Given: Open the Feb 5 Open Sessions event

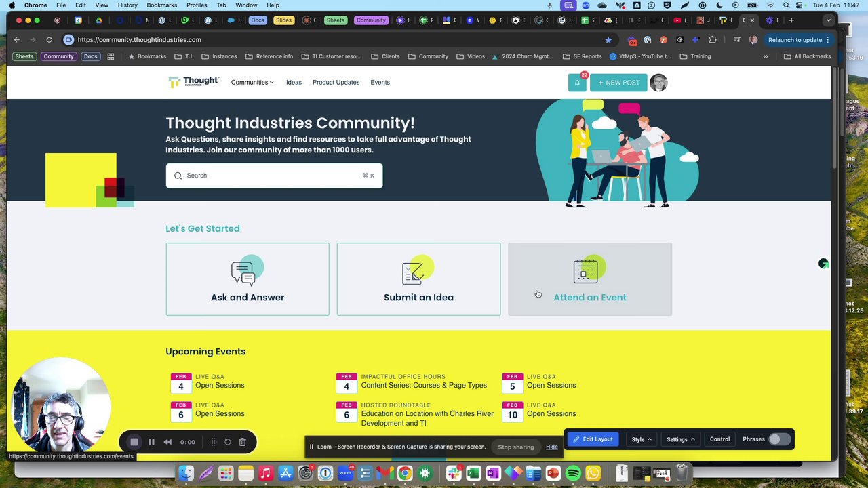Looking at the screenshot, I should (x=551, y=385).
